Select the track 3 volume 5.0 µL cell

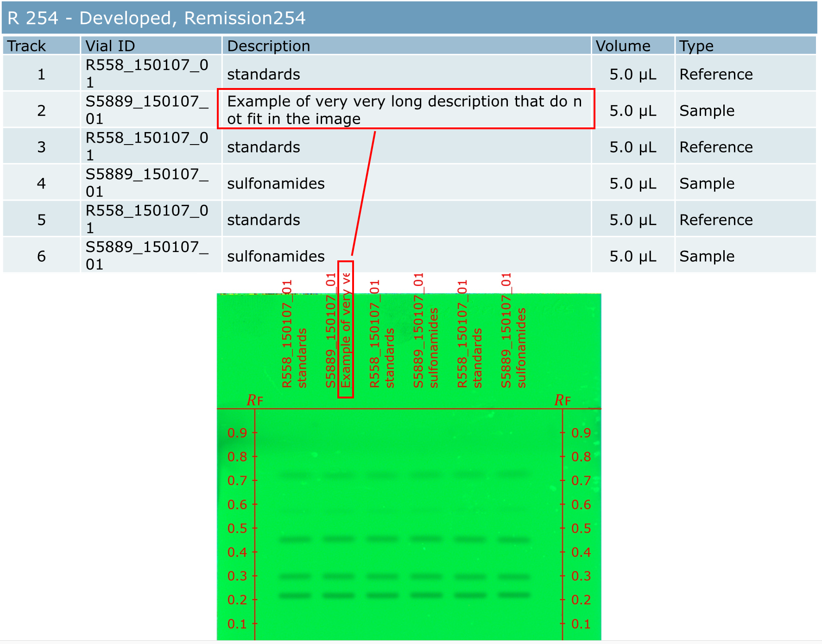(632, 147)
